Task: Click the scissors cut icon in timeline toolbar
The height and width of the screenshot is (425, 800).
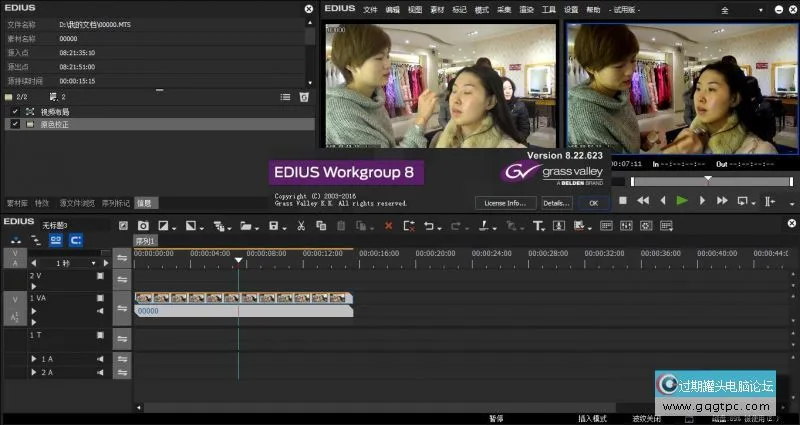Action: tap(300, 226)
